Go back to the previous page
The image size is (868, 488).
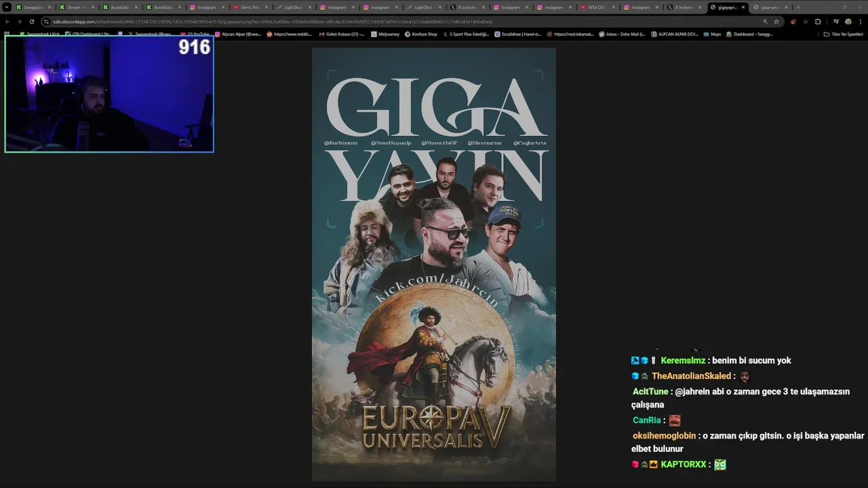7,22
